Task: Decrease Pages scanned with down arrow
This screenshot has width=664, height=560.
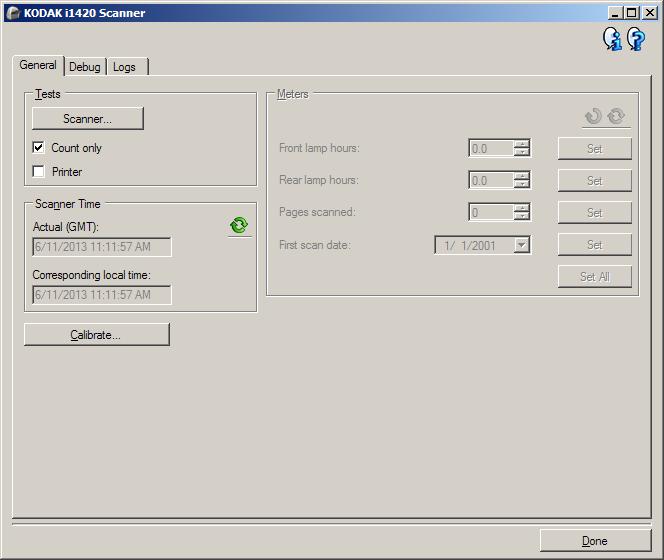Action: pyautogui.click(x=522, y=216)
